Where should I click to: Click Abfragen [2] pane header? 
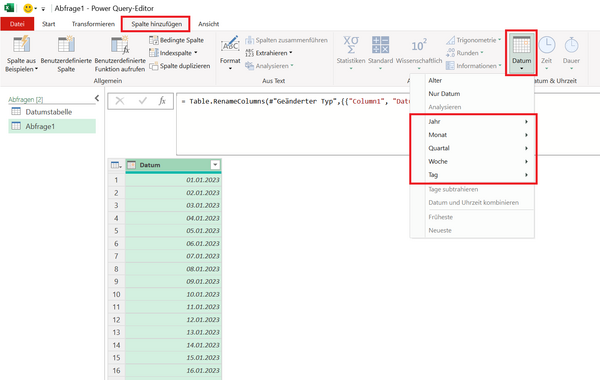[x=26, y=99]
